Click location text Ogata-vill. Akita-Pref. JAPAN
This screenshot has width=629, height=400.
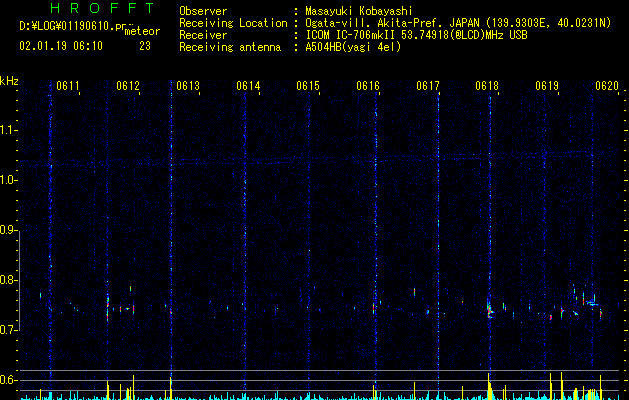[392, 23]
